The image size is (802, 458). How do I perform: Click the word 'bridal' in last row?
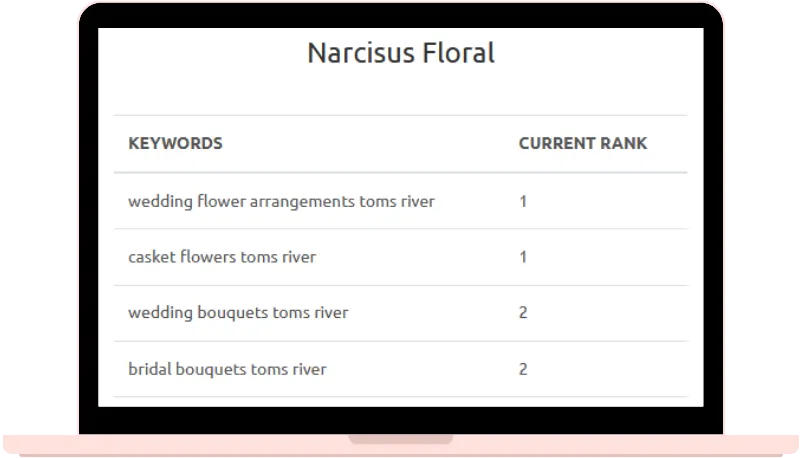point(149,369)
